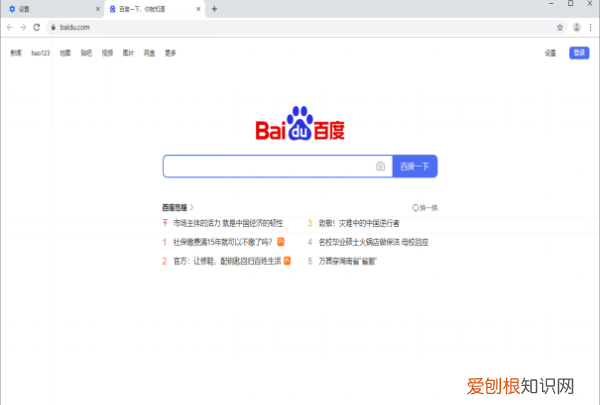Viewport: 600px width, 405px height.
Task: Minimize the Chrome window
Action: pyautogui.click(x=551, y=3)
